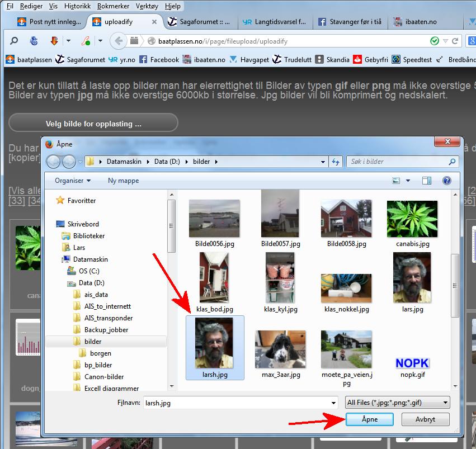The height and width of the screenshot is (449, 476).
Task: Select the lars.jpg thumbnail
Action: [412, 277]
